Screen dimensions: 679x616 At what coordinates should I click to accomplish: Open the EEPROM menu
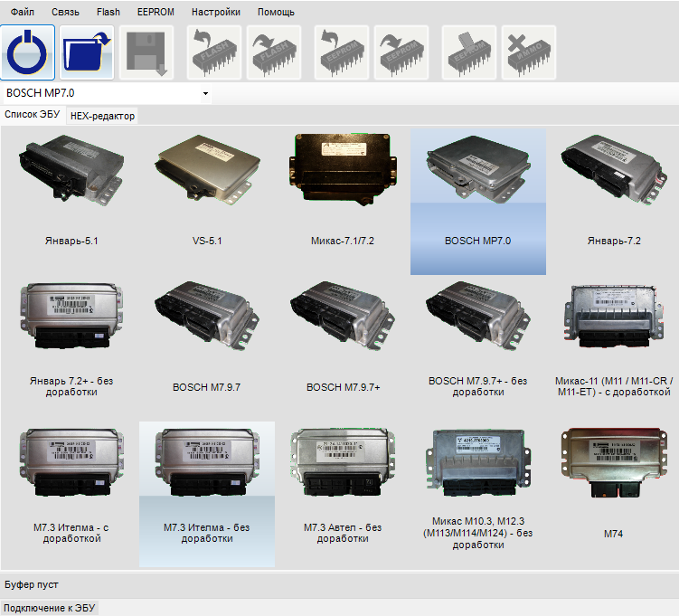click(x=156, y=13)
